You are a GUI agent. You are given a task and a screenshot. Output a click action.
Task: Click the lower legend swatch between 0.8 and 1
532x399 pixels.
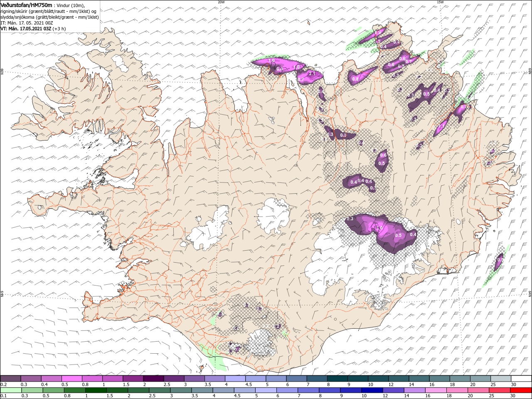click(x=74, y=390)
